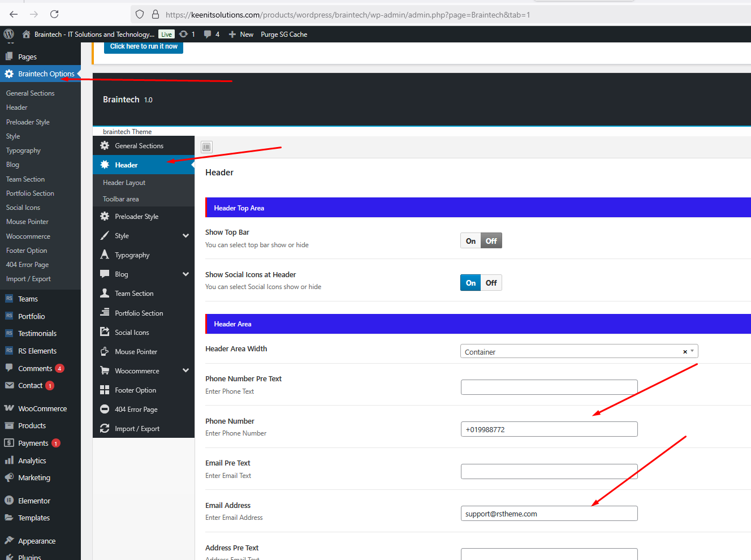
Task: Click the Comments bubble icon in sidebar
Action: 9,368
